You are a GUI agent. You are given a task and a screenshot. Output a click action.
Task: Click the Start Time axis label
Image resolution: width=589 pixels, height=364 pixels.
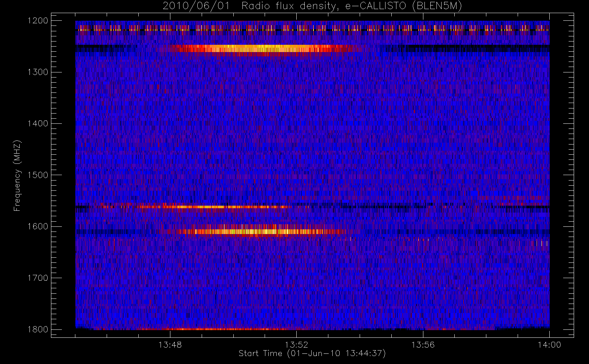point(312,353)
